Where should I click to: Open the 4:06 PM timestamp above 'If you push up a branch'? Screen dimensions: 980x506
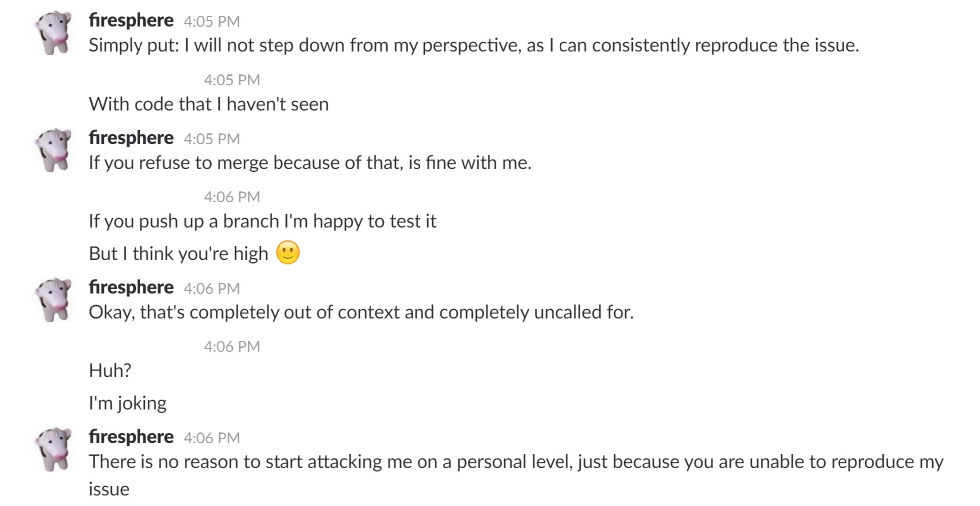tap(232, 197)
